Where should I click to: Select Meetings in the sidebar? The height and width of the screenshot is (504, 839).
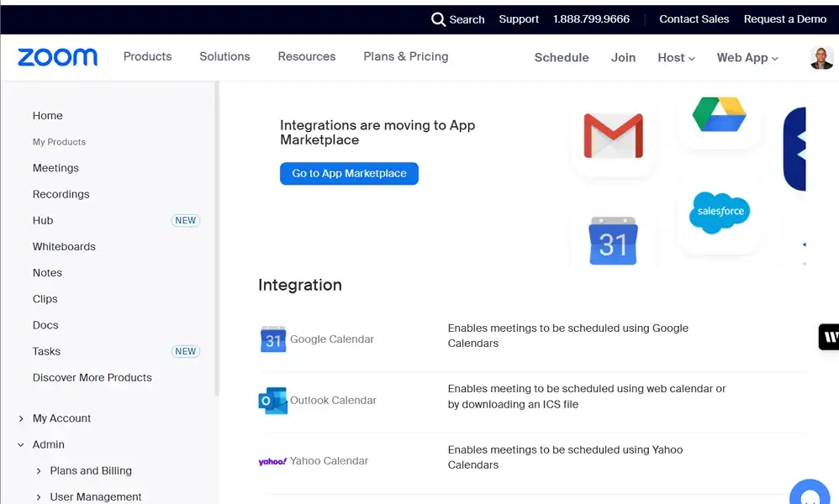coord(55,168)
